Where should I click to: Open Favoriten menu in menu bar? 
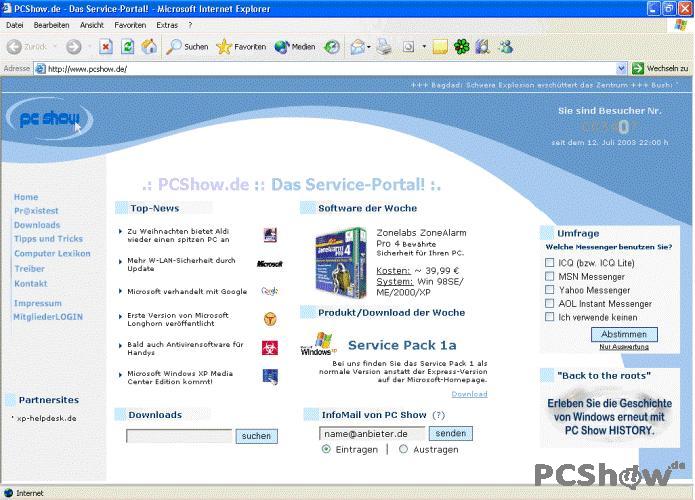coord(130,25)
